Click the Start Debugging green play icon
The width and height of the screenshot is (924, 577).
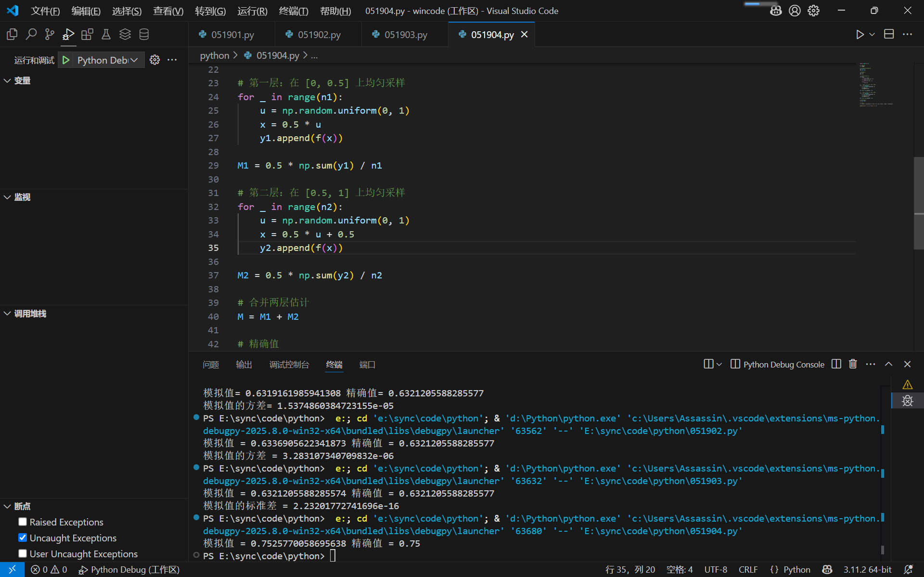pos(66,60)
